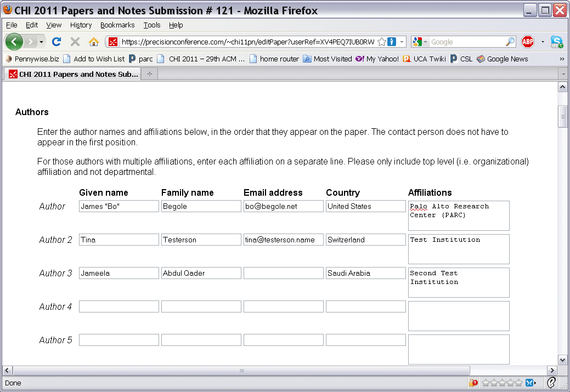
Task: Open the parc bookmark
Action: click(141, 59)
